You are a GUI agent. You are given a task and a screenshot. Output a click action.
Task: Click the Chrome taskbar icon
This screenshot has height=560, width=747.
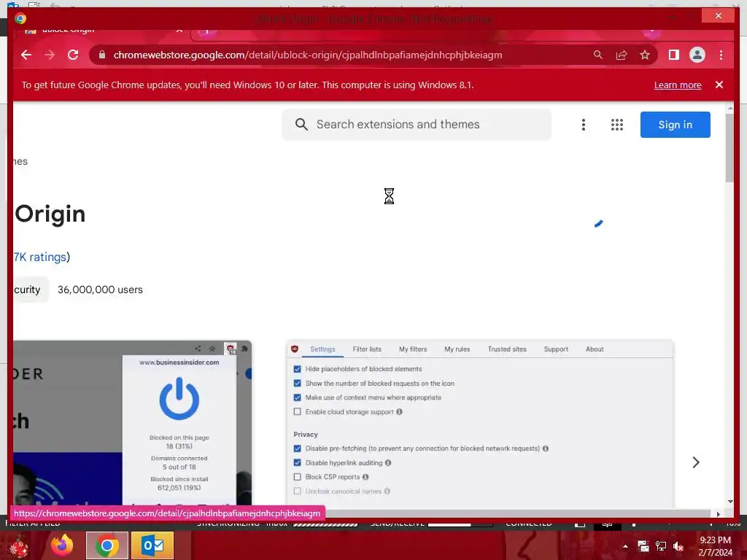[x=107, y=545]
